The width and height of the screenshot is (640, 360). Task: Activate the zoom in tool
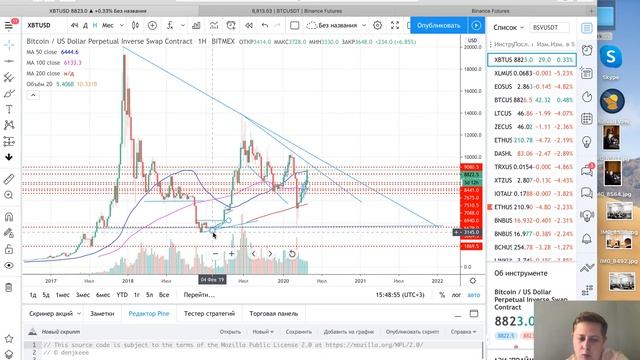point(9,195)
